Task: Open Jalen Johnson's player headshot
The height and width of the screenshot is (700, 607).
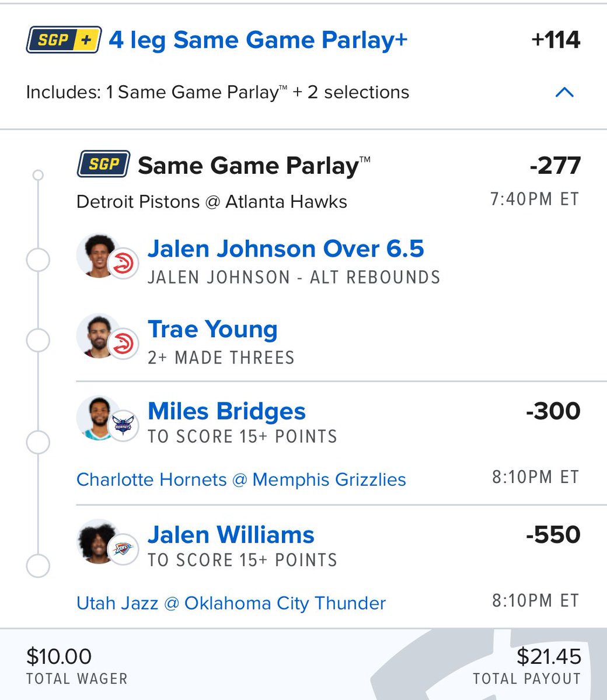Action: tap(97, 256)
